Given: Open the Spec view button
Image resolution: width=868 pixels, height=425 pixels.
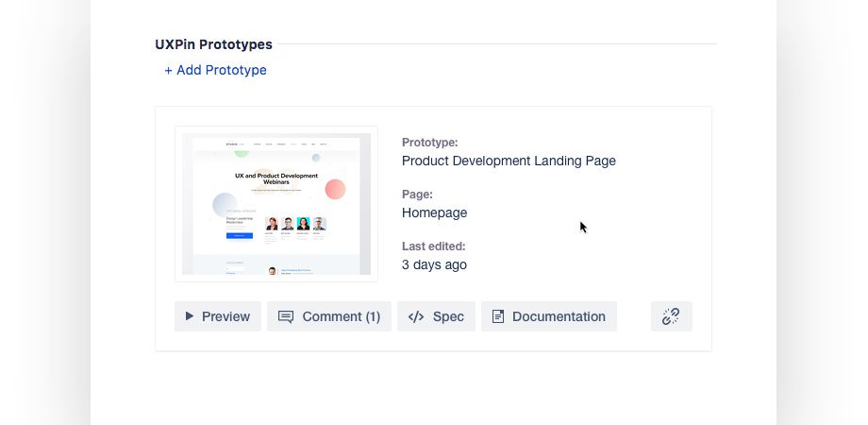Looking at the screenshot, I should [x=436, y=316].
